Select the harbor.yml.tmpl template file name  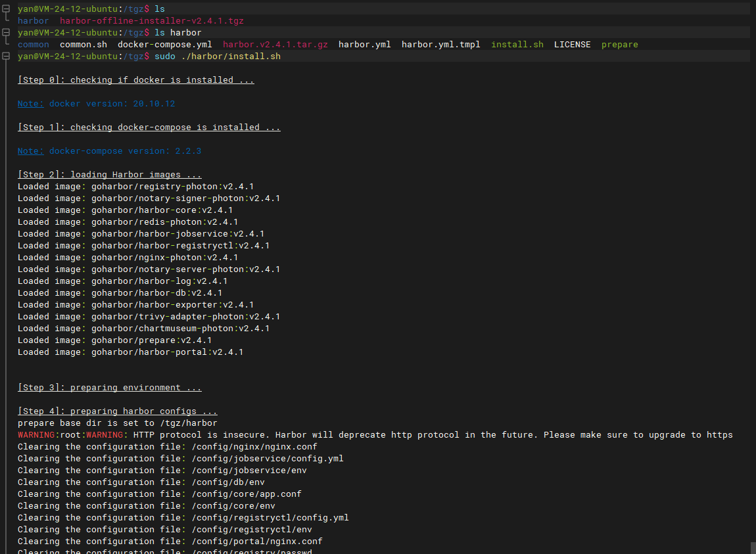coord(440,44)
